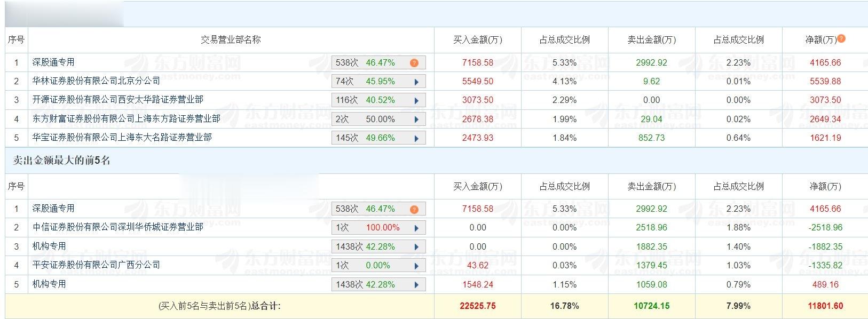Click the 74次 45.95% statistics box
Screen dimensions: 868x319
378,82
